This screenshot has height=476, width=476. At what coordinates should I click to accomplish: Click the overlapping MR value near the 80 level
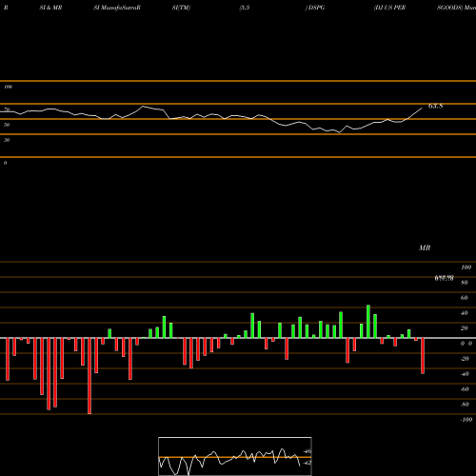click(x=445, y=278)
